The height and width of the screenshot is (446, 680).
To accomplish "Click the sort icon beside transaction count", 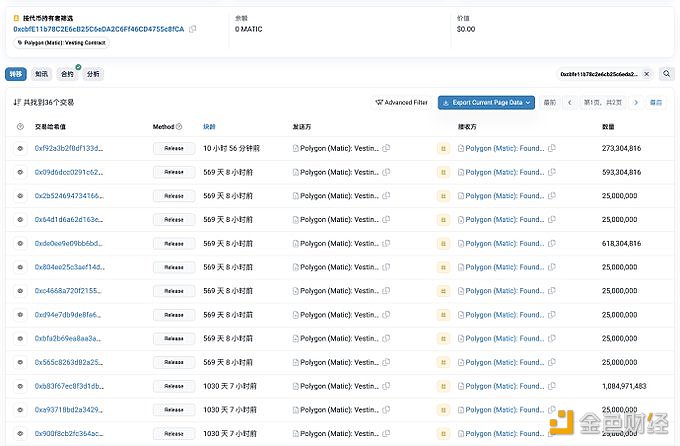I will click(x=16, y=102).
